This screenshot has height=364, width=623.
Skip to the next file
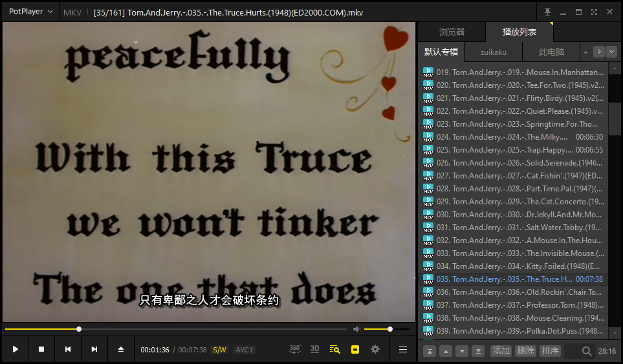click(94, 349)
